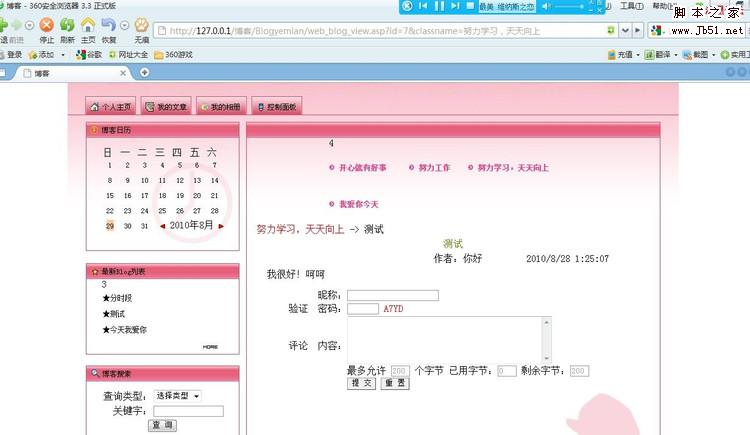Go to next month in calendar
The height and width of the screenshot is (435, 750).
point(221,226)
